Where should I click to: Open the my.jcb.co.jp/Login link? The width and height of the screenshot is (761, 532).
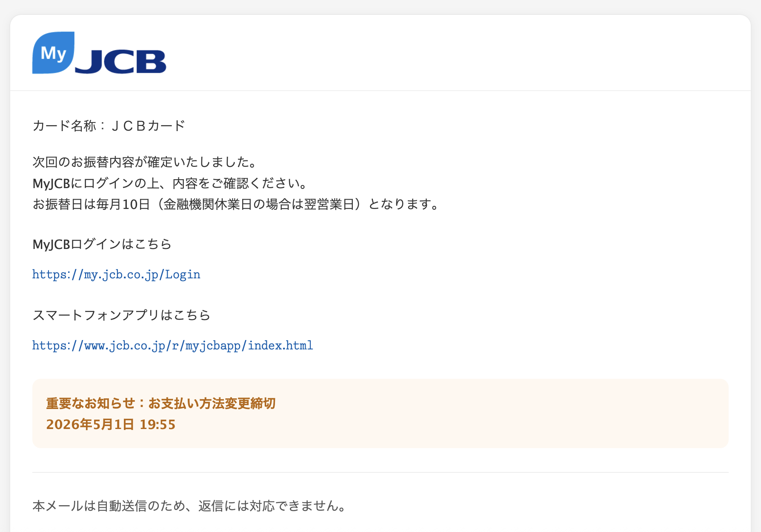tap(116, 275)
